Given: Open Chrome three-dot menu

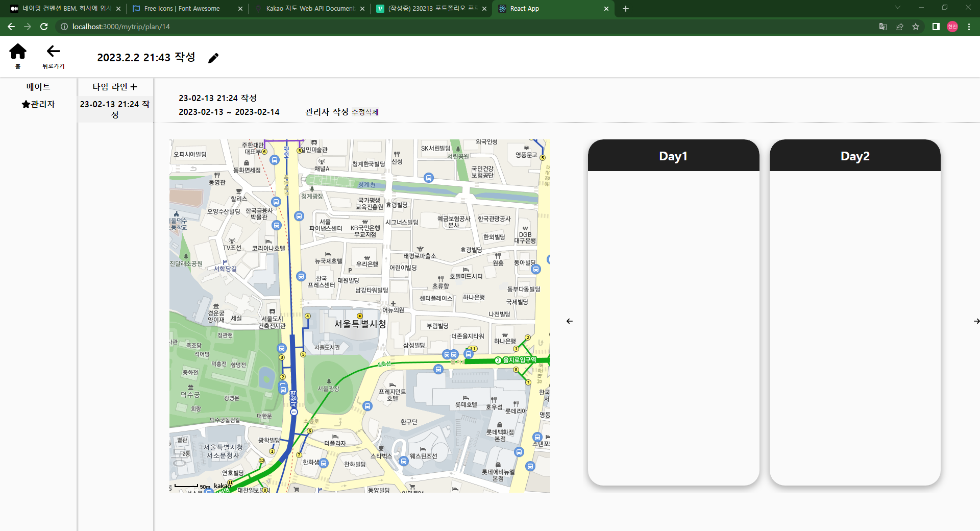Looking at the screenshot, I should click(969, 27).
